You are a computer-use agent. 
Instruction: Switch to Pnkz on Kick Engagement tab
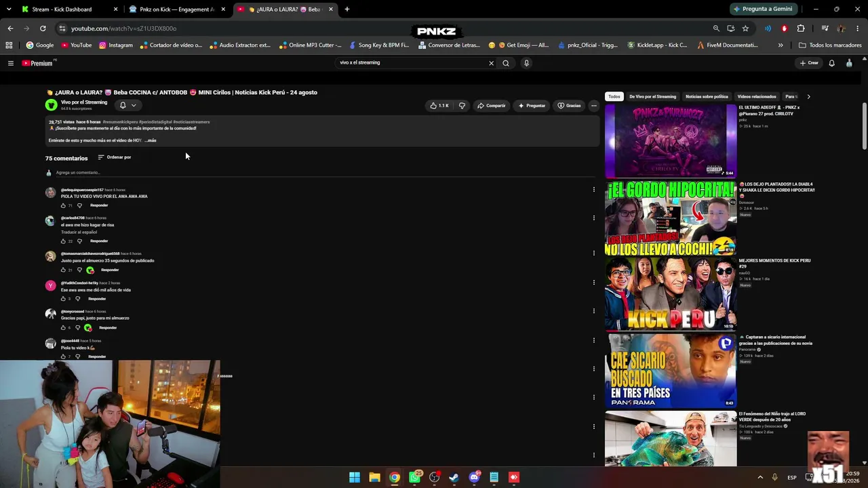(x=178, y=9)
